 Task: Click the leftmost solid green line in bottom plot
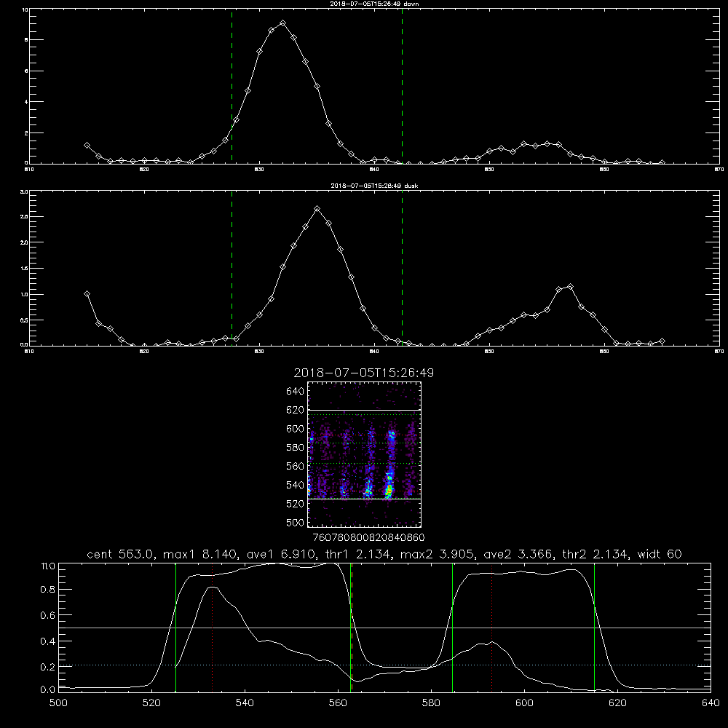coord(175,627)
